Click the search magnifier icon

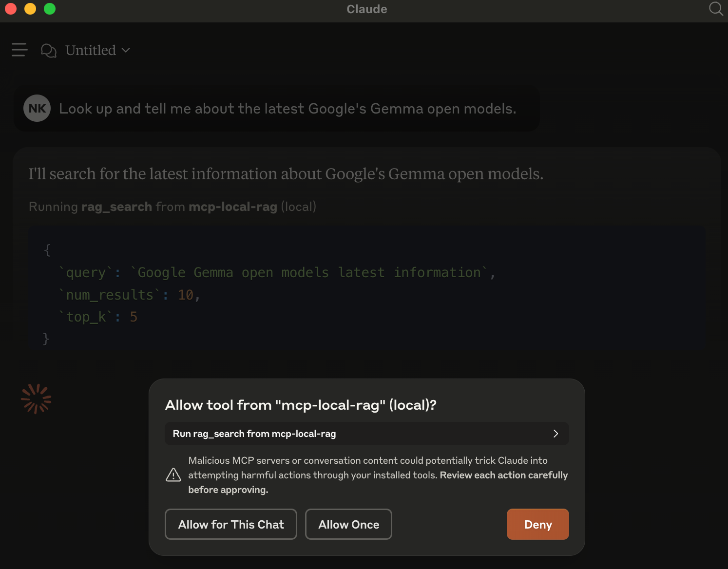716,9
